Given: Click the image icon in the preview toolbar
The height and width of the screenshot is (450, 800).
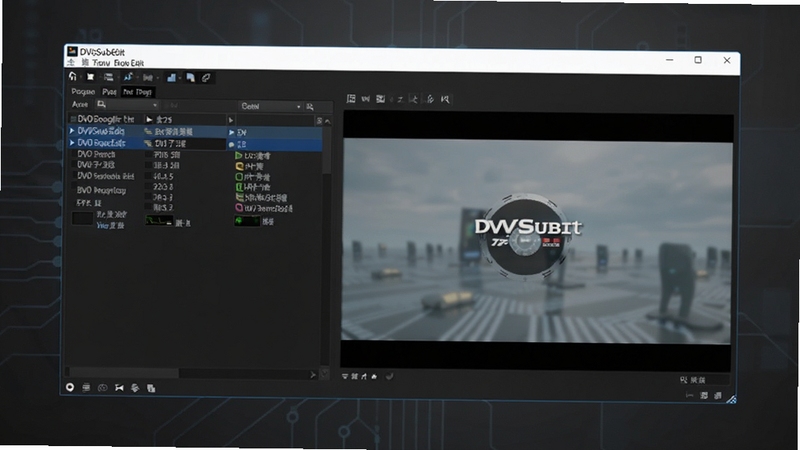Looking at the screenshot, I should tap(380, 99).
